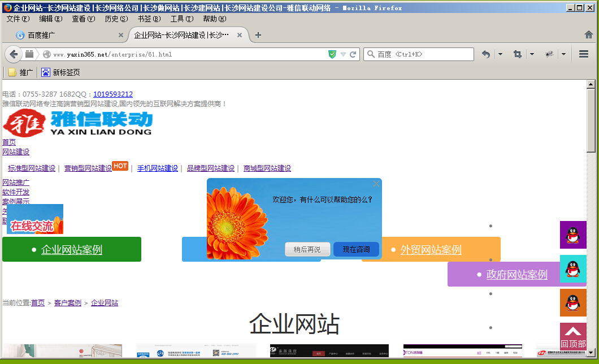Viewport: 599px width, 364px height.
Task: Switch to the 百度推广 tab
Action: (x=62, y=35)
